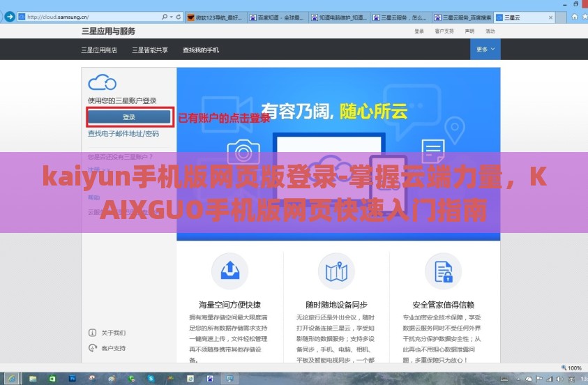Click the Samsung cloud logo icon

[x=102, y=82]
